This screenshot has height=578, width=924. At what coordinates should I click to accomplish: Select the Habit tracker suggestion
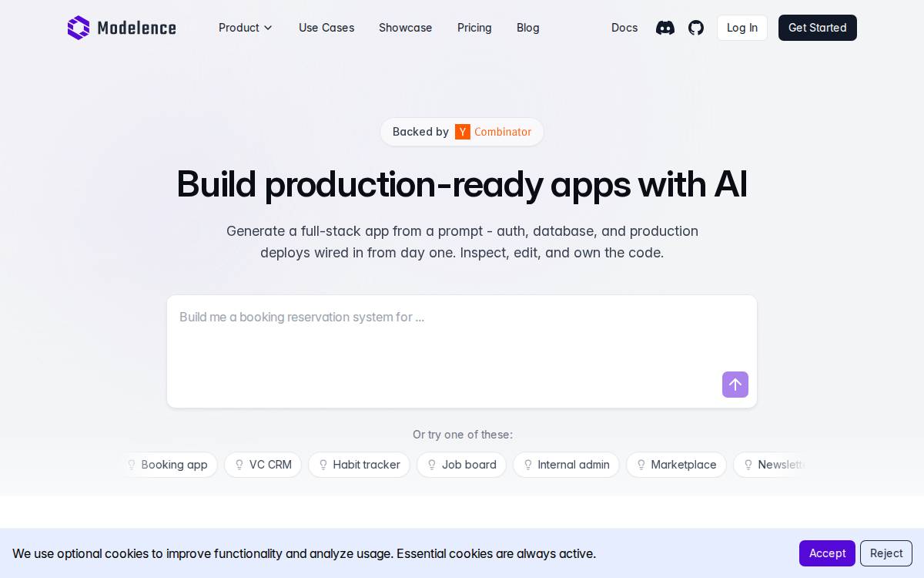359,465
